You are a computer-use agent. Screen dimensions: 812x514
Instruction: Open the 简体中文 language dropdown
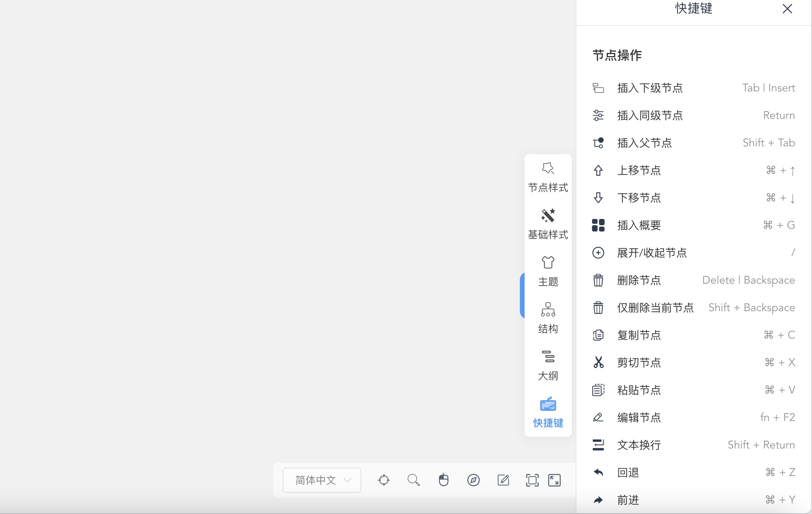[322, 480]
